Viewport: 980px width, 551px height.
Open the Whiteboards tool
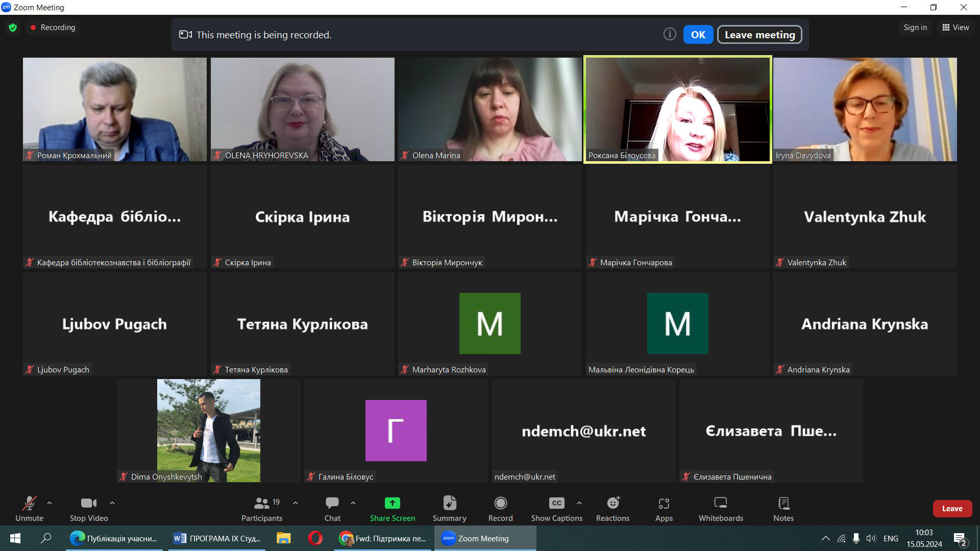pos(721,509)
